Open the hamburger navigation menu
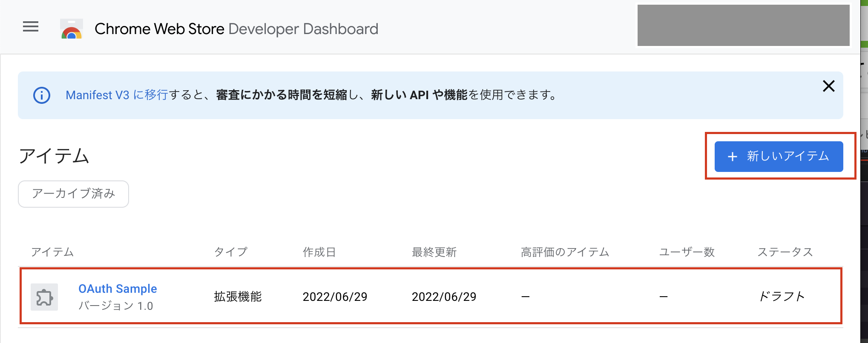Viewport: 868px width, 343px height. point(31,27)
